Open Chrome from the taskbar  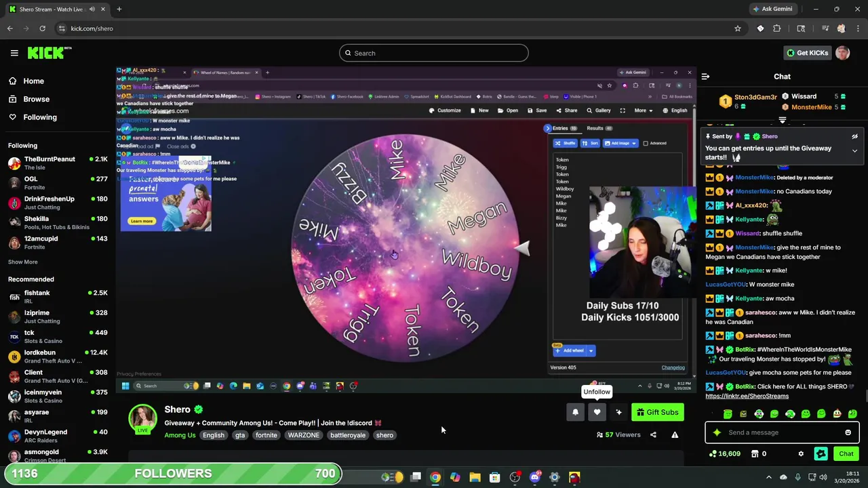tap(435, 477)
